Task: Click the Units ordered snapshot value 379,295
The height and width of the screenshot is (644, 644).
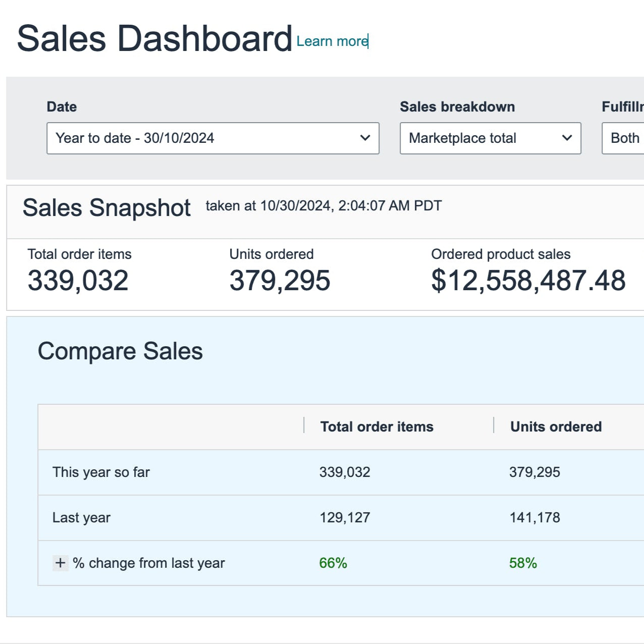Action: pyautogui.click(x=280, y=281)
